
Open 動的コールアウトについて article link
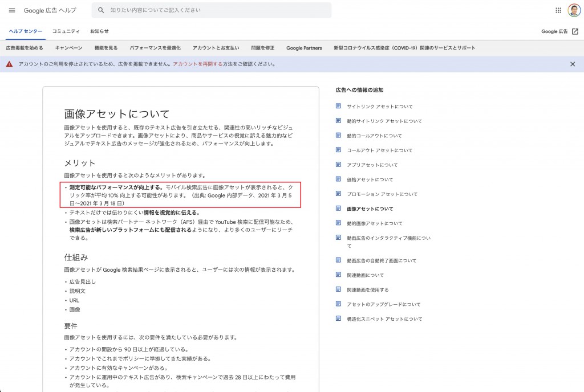tap(374, 136)
